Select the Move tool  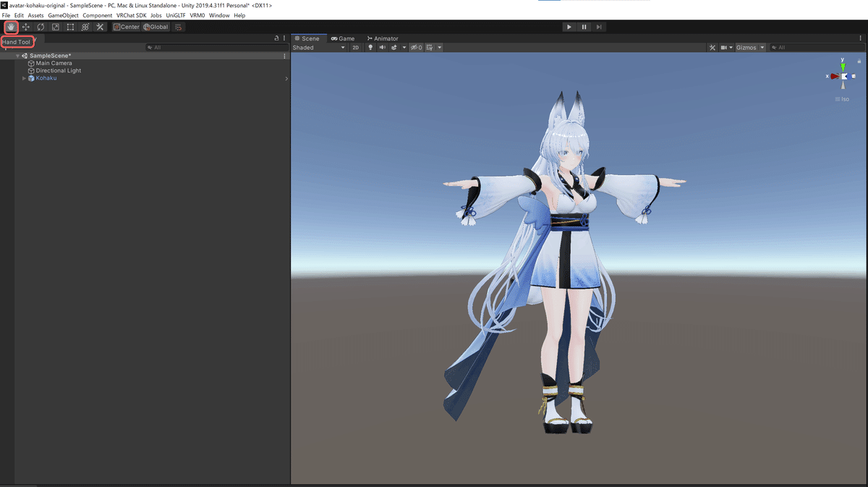pos(26,27)
